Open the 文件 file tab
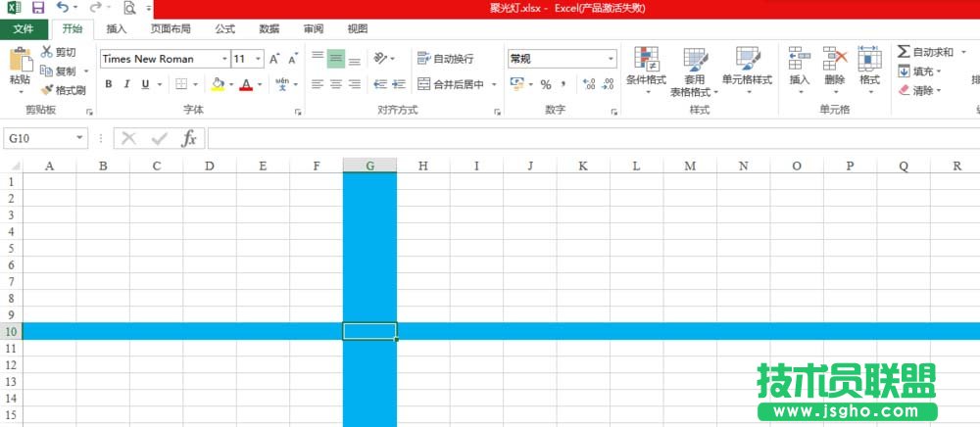 pyautogui.click(x=24, y=29)
